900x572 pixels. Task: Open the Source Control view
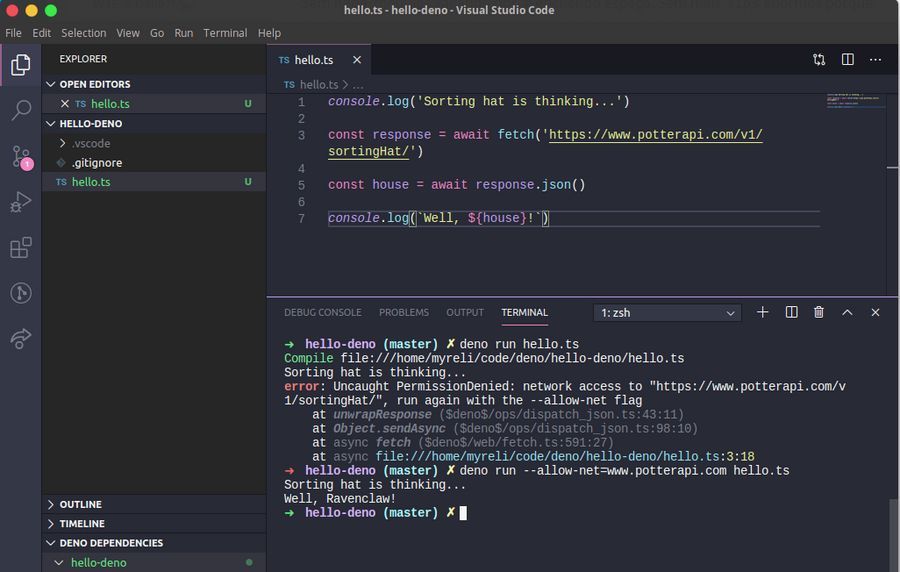21,157
